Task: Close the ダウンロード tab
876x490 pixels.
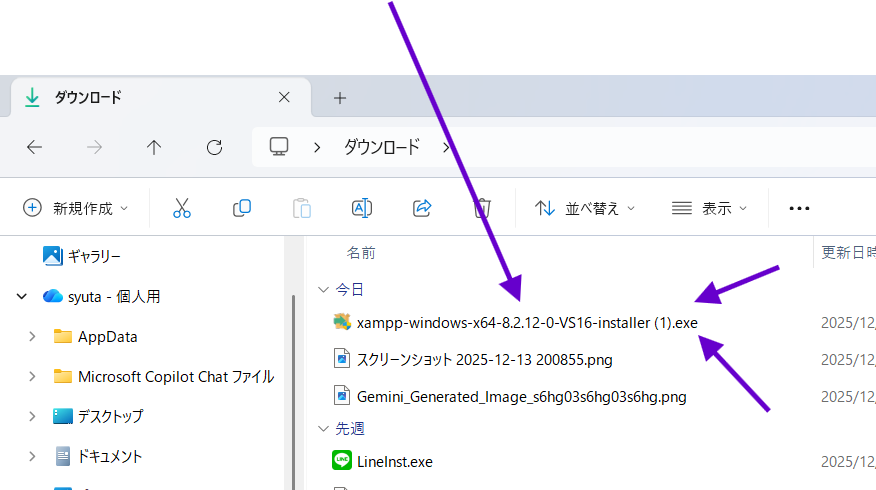Action: pyautogui.click(x=284, y=97)
